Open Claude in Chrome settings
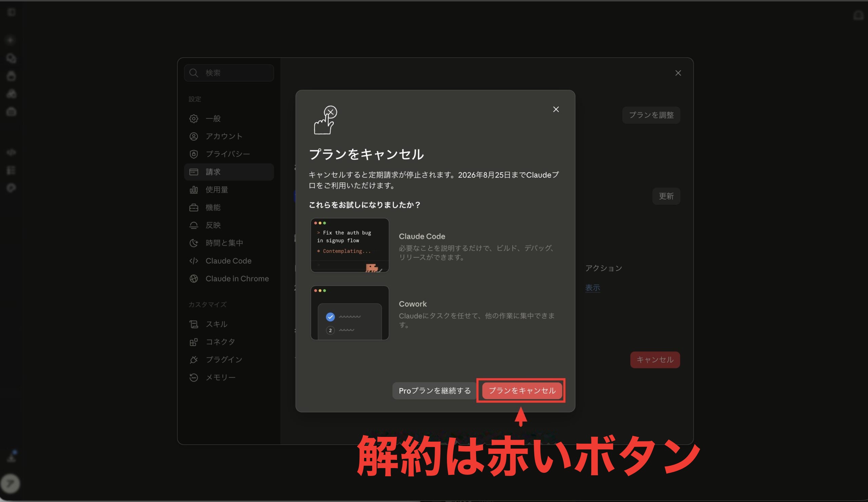Image resolution: width=868 pixels, height=502 pixels. (x=229, y=278)
